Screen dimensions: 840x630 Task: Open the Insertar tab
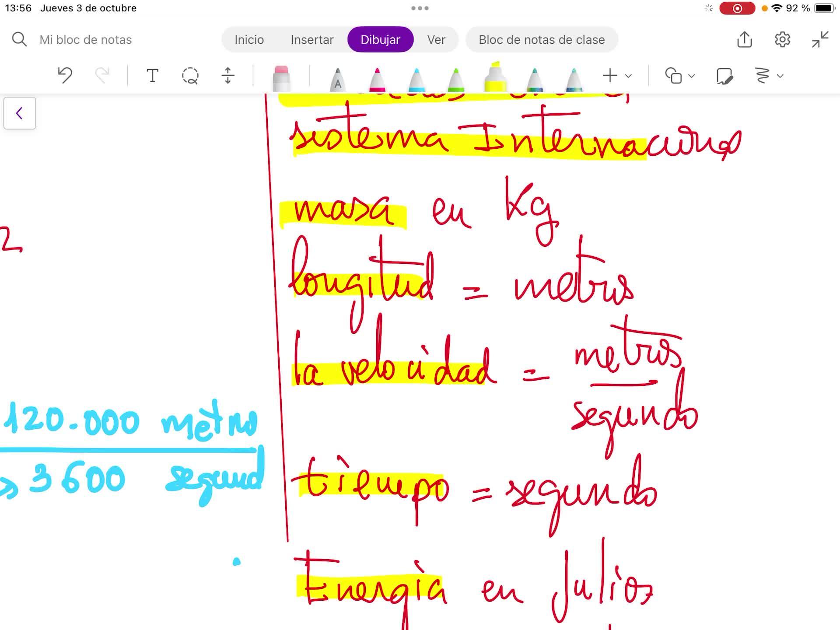(312, 39)
